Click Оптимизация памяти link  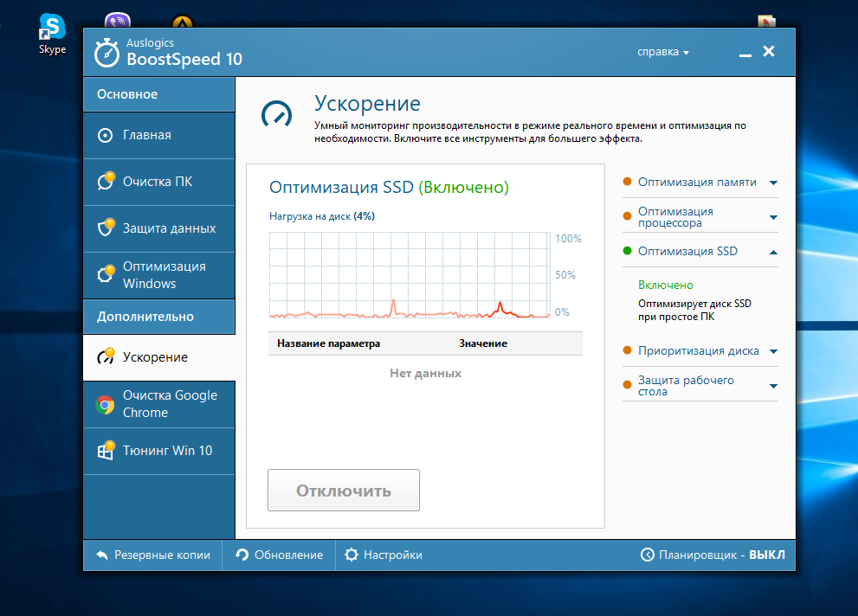(697, 182)
